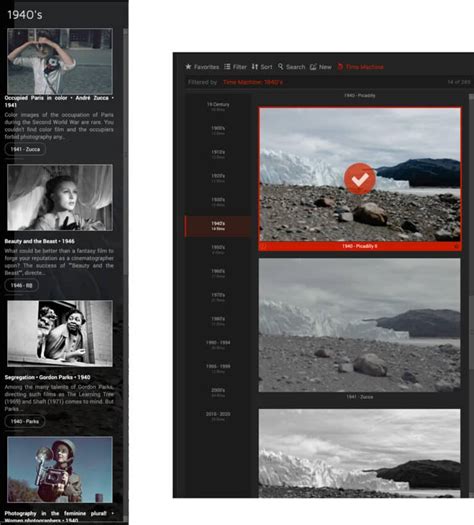Toggle the red Time Machine button
The image size is (474, 525).
360,67
